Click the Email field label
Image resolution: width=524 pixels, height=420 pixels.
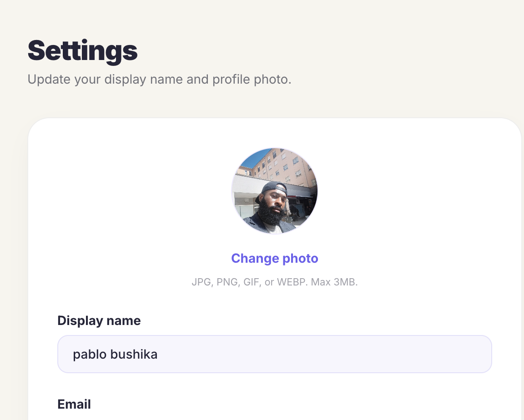74,404
